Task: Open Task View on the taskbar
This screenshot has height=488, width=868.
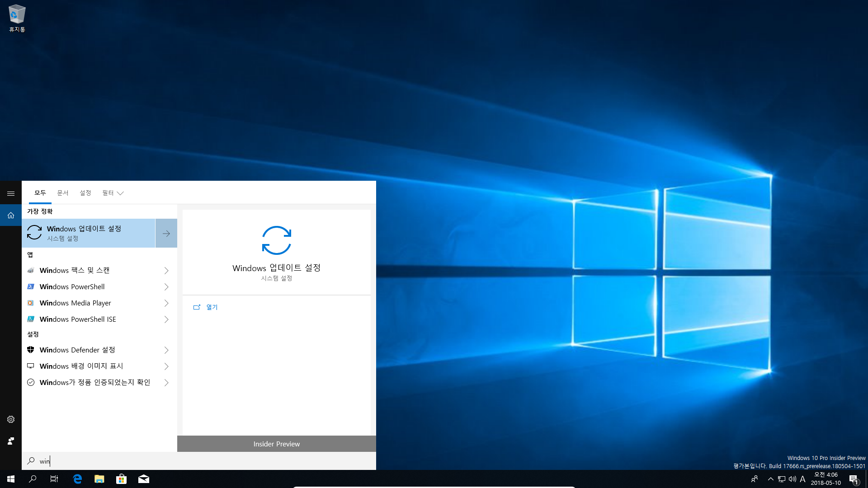Action: pyautogui.click(x=54, y=479)
